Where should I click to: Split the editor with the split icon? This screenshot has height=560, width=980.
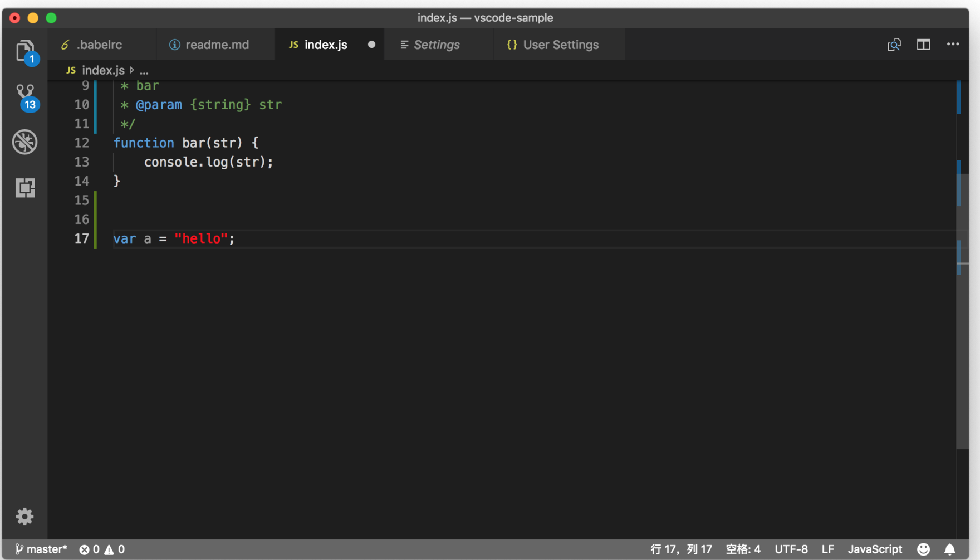[x=923, y=45]
